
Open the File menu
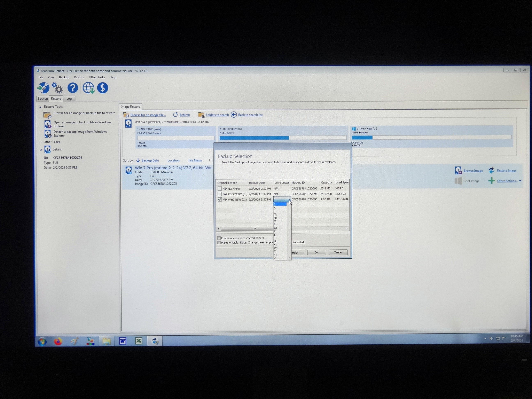click(41, 77)
